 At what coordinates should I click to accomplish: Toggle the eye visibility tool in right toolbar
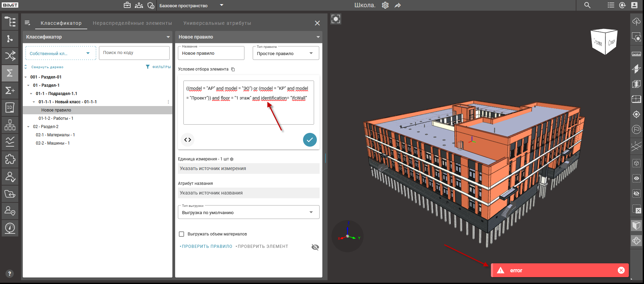point(636,178)
